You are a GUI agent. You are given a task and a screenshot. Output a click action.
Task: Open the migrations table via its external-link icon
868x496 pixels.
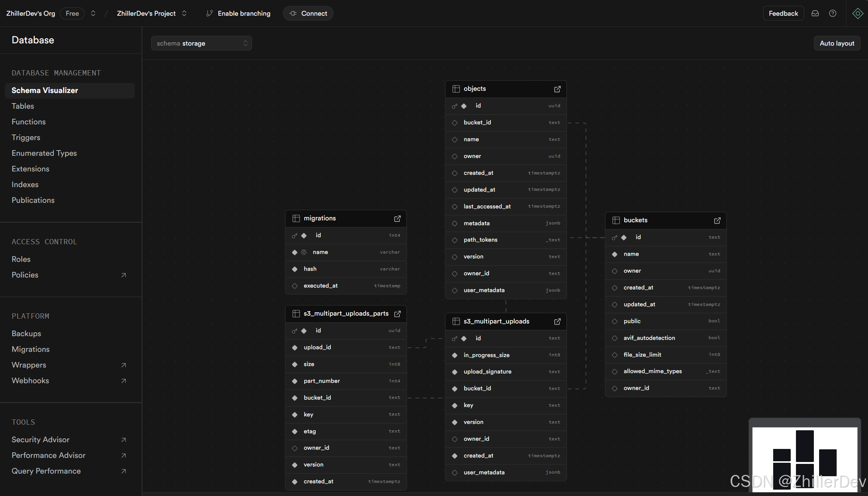point(397,218)
